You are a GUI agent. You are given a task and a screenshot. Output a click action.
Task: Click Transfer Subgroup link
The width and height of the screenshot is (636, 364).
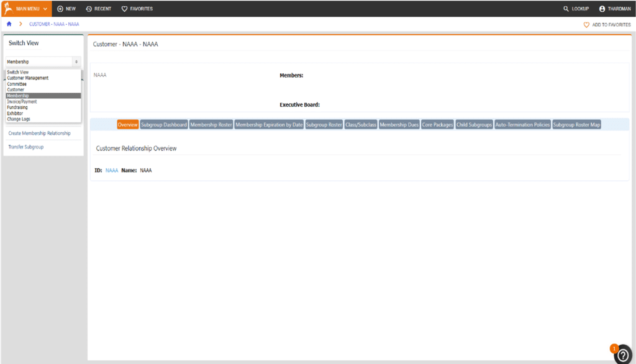26,147
